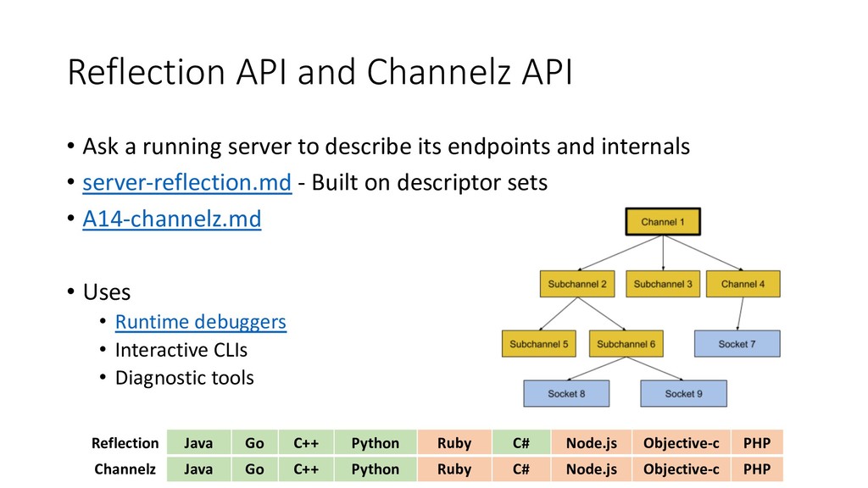This screenshot has width=868, height=488.
Task: Click the Reflection row label
Action: [x=125, y=443]
